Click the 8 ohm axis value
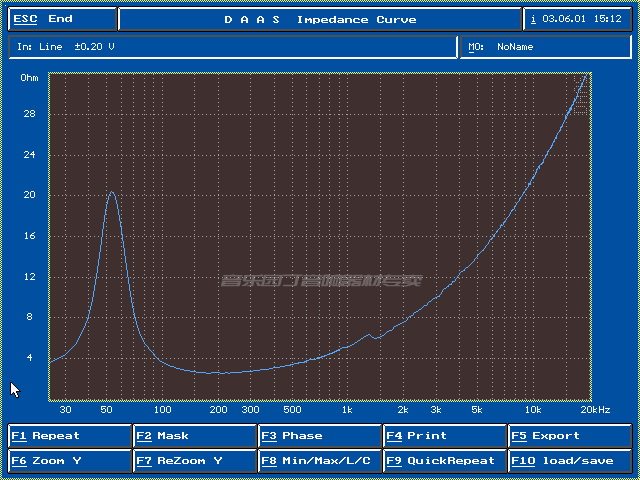This screenshot has height=480, width=640. [29, 317]
